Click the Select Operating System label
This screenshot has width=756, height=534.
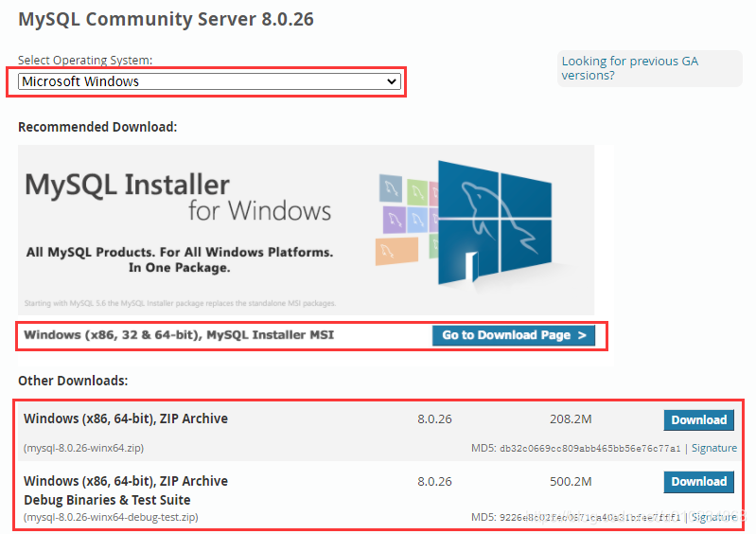[x=85, y=61]
